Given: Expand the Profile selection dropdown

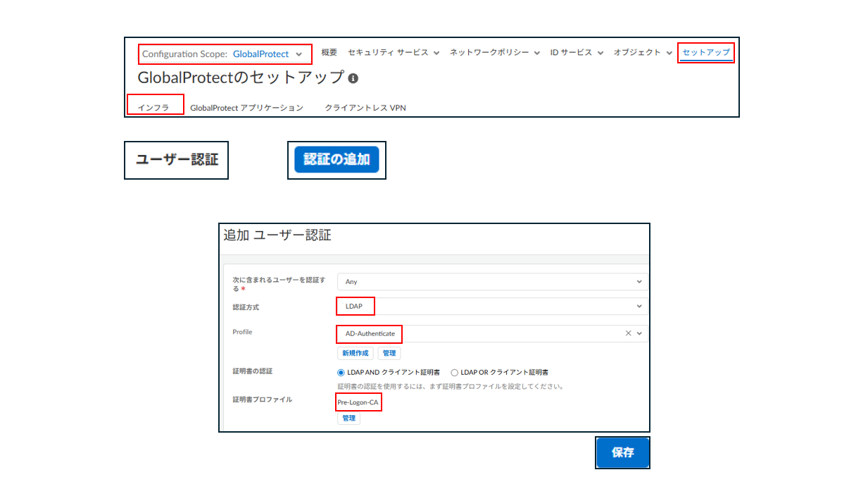Looking at the screenshot, I should 638,333.
